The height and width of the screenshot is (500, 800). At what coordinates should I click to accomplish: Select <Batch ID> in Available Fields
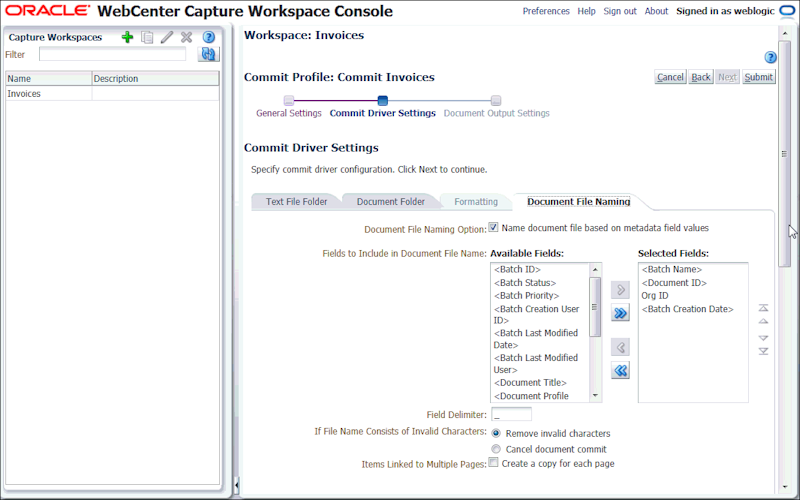(x=517, y=269)
